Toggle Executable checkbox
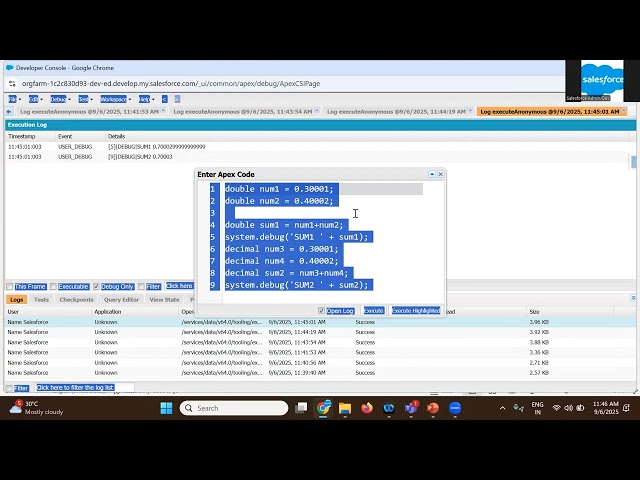The width and height of the screenshot is (640, 480). pyautogui.click(x=53, y=287)
